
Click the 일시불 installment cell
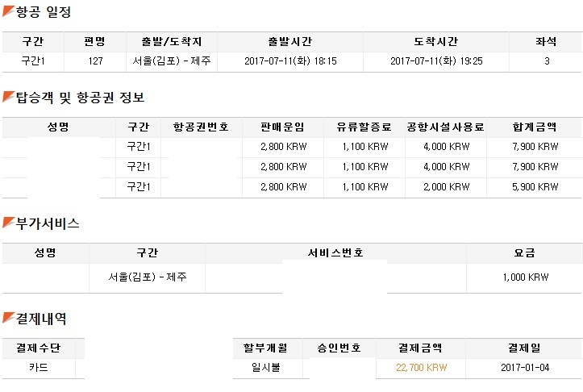[266, 368]
